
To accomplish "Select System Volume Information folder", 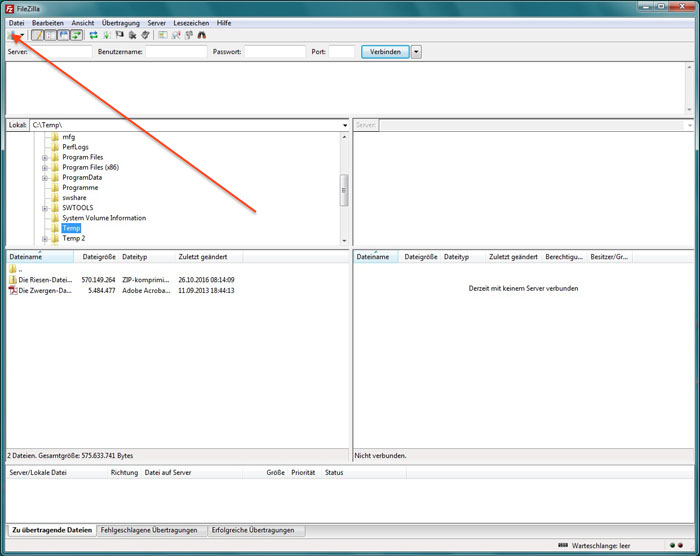I will click(104, 218).
